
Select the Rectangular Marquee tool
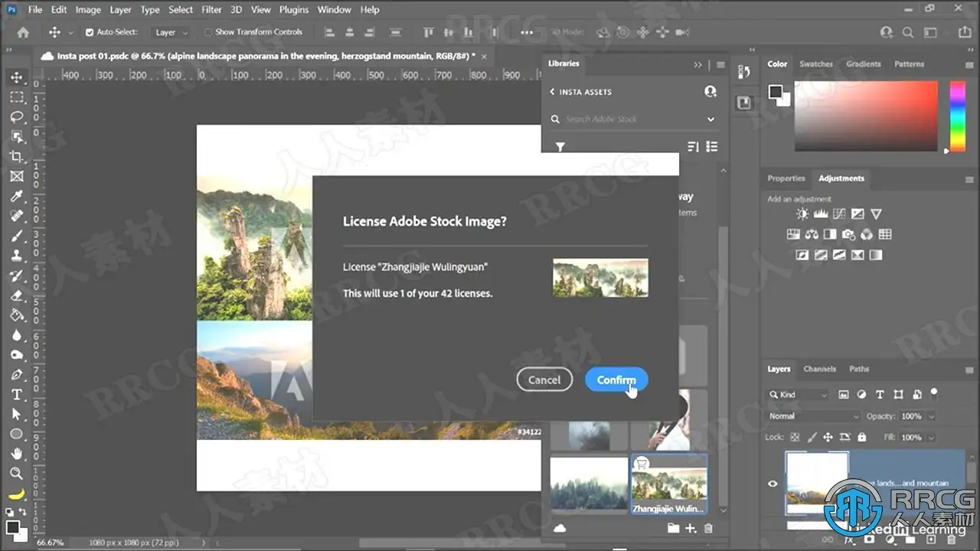16,97
